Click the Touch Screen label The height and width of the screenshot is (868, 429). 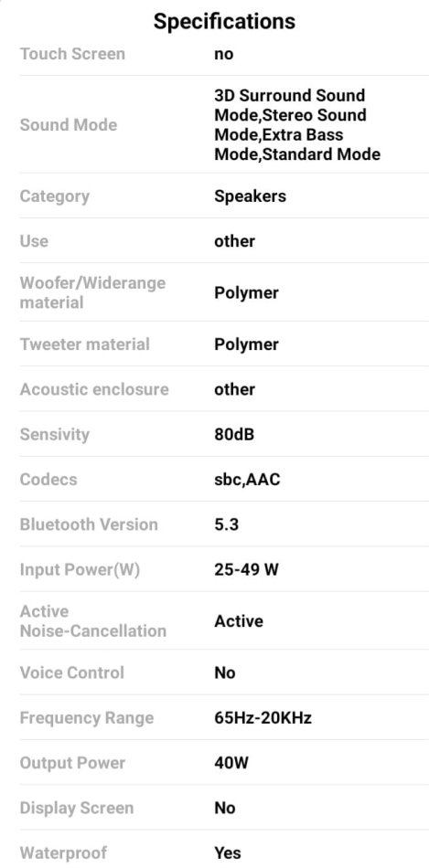click(x=72, y=54)
